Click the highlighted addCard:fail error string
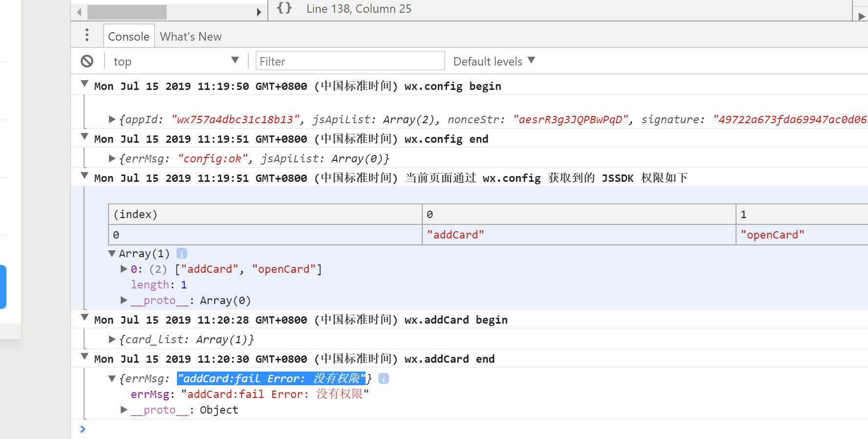The width and height of the screenshot is (868, 439). coord(271,378)
